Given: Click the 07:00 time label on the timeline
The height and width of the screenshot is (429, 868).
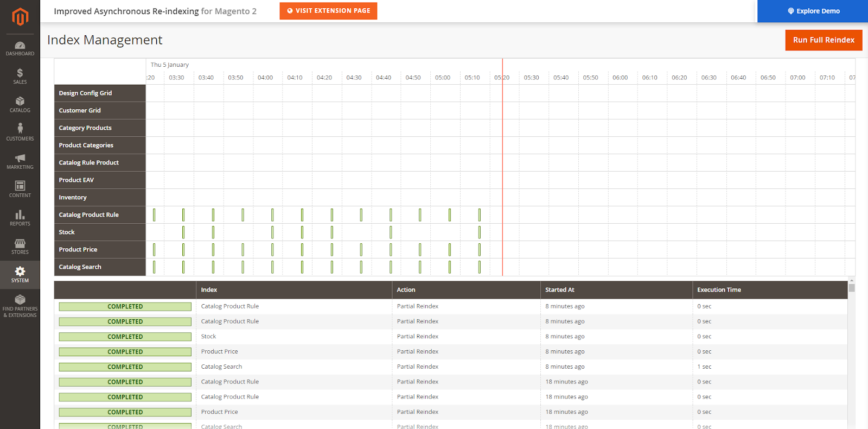Looking at the screenshot, I should click(x=797, y=78).
